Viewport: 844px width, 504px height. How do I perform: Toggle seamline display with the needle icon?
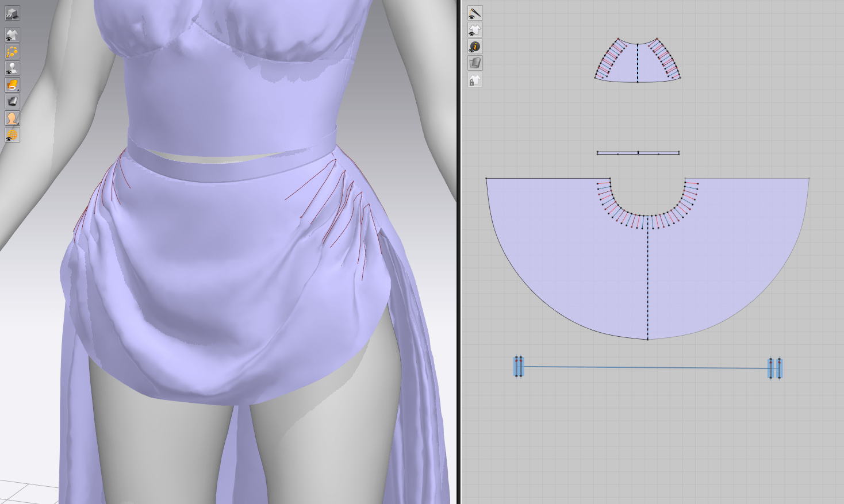pos(475,13)
